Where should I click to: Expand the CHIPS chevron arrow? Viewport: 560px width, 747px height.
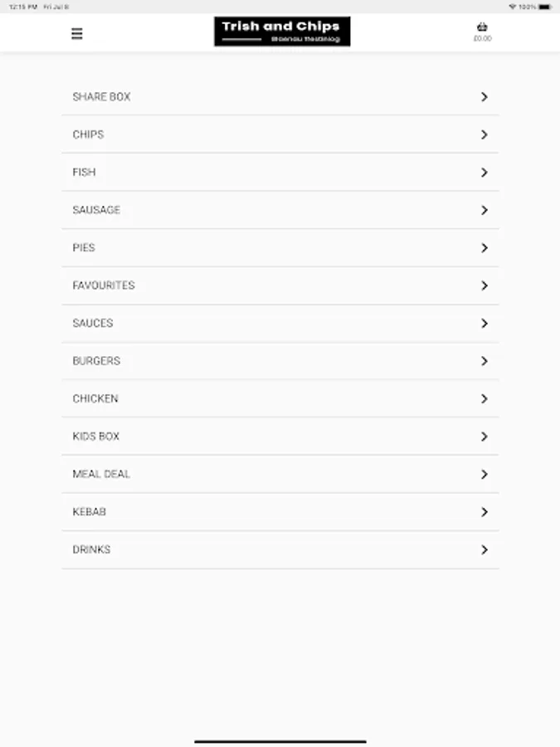pos(485,134)
